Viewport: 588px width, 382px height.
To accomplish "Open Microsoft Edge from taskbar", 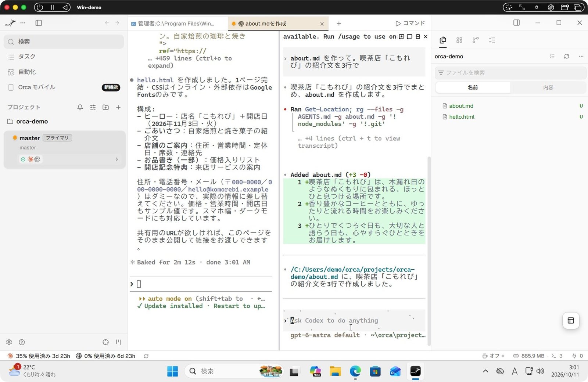I will [355, 371].
